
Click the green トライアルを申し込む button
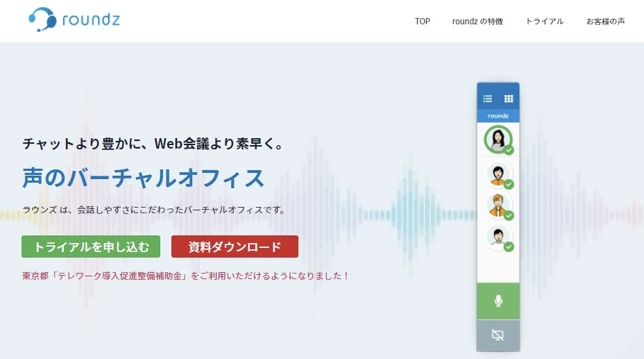click(91, 247)
